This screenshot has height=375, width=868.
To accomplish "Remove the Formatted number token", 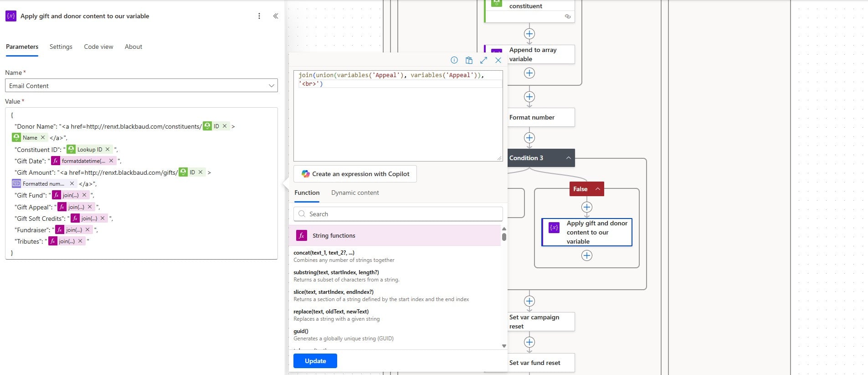I will (72, 183).
